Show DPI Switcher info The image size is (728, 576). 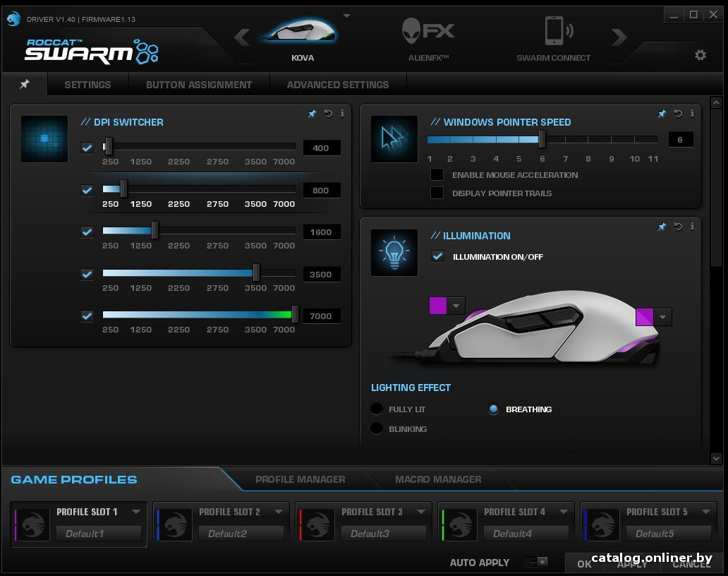click(x=342, y=114)
